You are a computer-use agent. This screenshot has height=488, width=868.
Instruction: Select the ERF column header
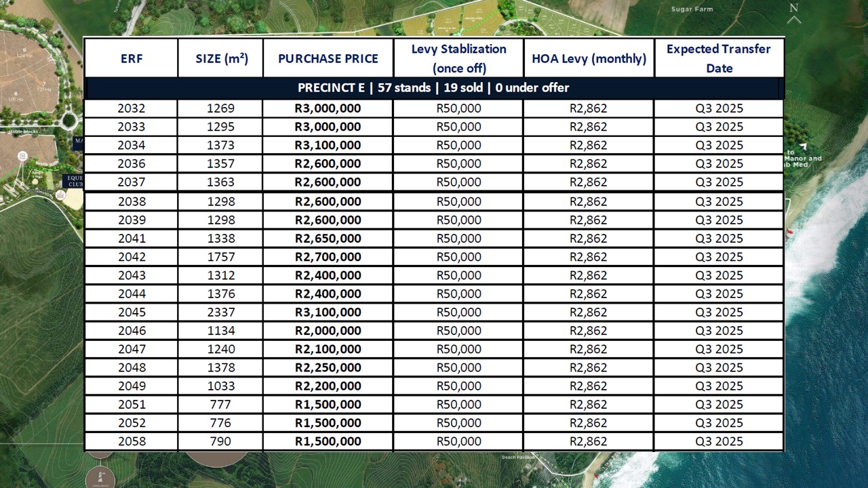coord(132,58)
